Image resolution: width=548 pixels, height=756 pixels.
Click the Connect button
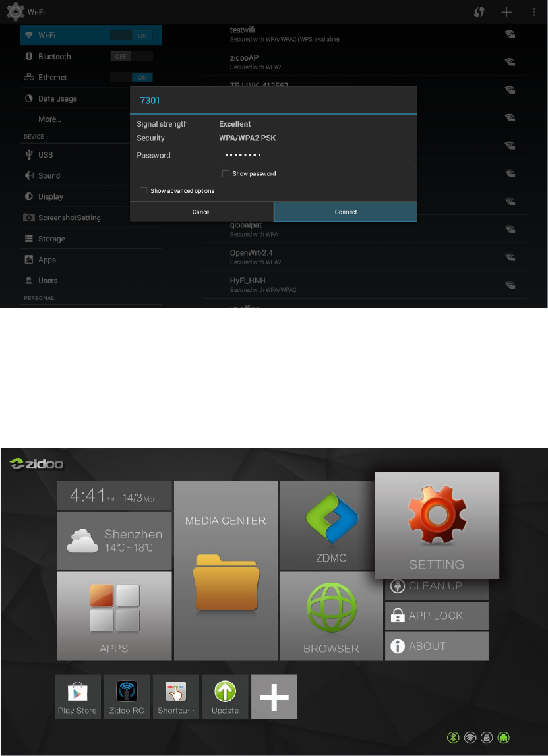pyautogui.click(x=346, y=212)
